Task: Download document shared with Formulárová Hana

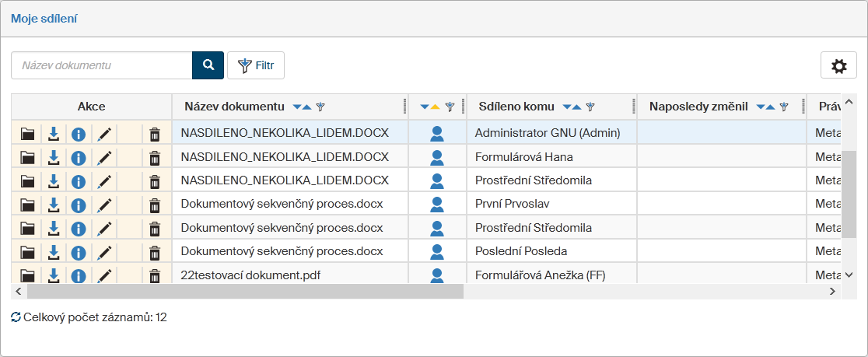Action: click(53, 157)
